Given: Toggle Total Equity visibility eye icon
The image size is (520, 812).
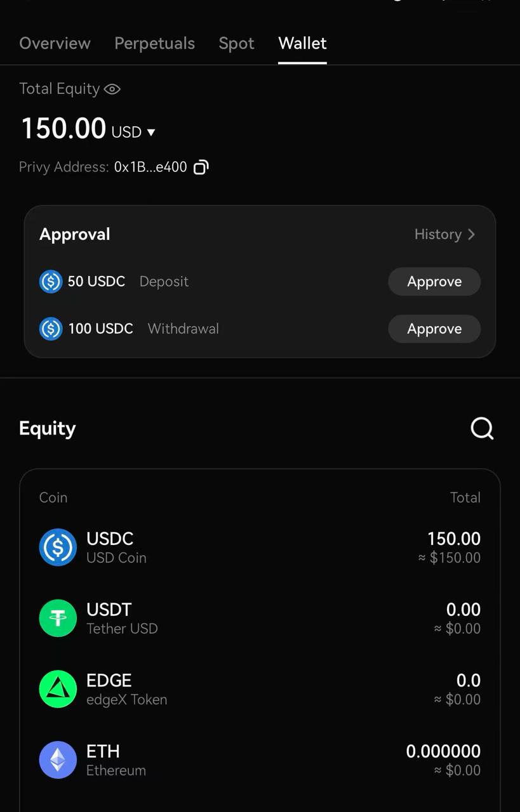Looking at the screenshot, I should pyautogui.click(x=112, y=89).
